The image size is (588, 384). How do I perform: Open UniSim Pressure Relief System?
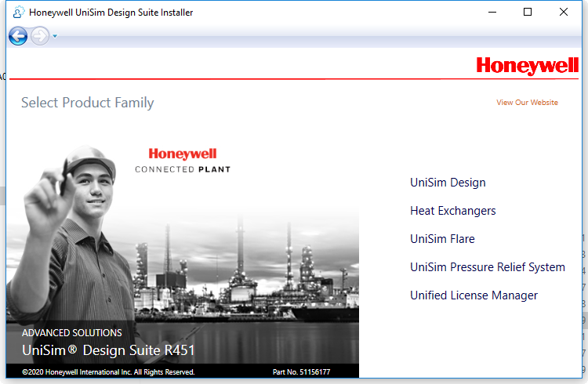(x=487, y=267)
